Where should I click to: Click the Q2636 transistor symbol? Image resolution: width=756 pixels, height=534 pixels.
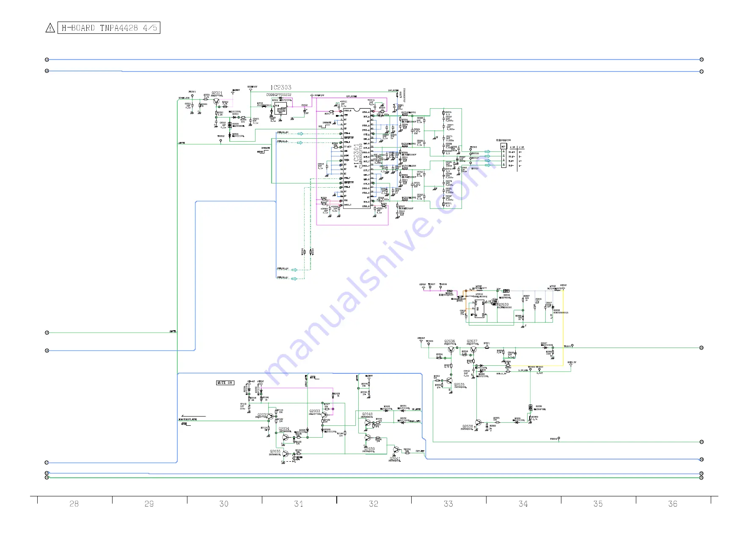(451, 350)
